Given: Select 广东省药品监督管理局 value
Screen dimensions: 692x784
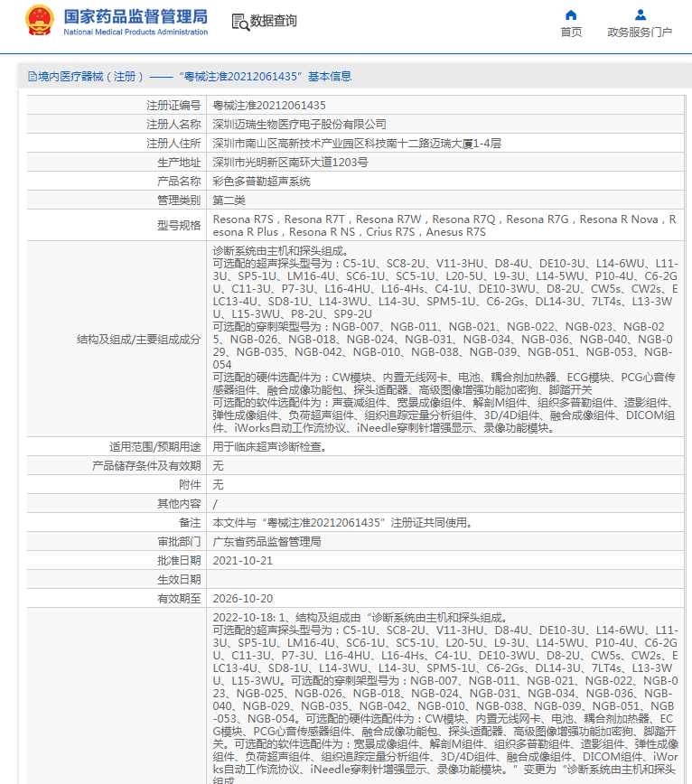Looking at the screenshot, I should click(x=267, y=542).
